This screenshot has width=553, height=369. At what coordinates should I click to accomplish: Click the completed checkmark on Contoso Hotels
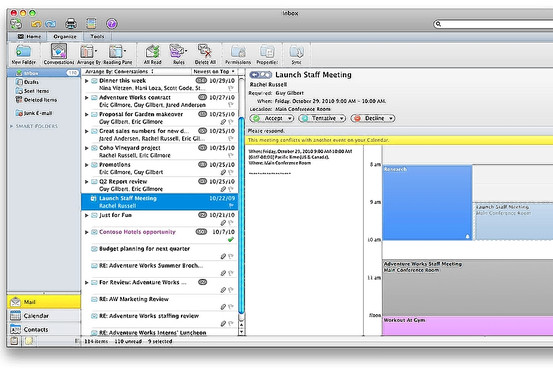click(231, 240)
